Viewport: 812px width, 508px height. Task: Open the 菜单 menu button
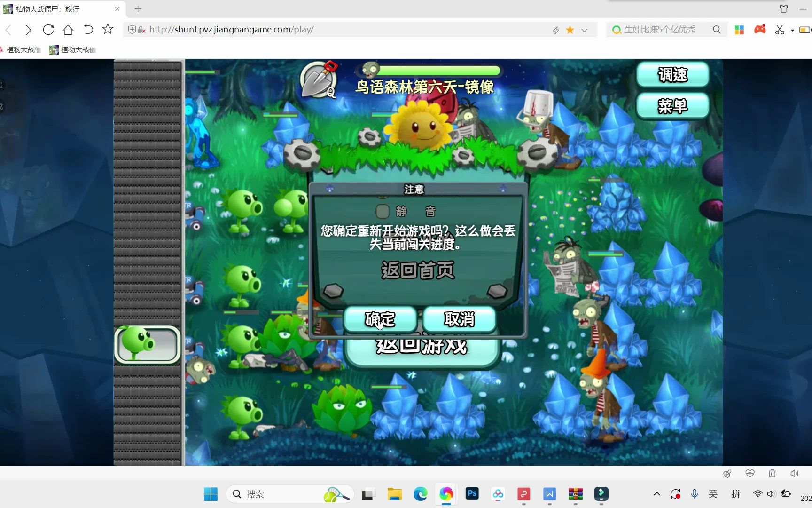click(672, 106)
